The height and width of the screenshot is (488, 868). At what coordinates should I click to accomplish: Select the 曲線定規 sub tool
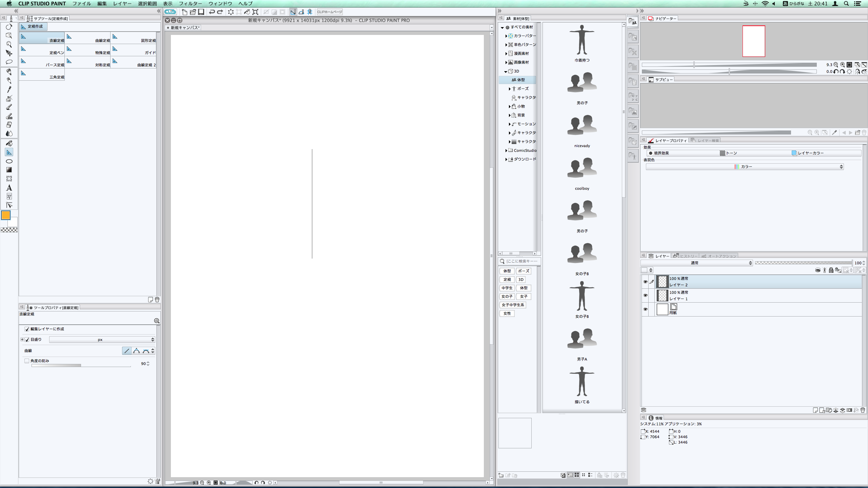[x=88, y=38]
